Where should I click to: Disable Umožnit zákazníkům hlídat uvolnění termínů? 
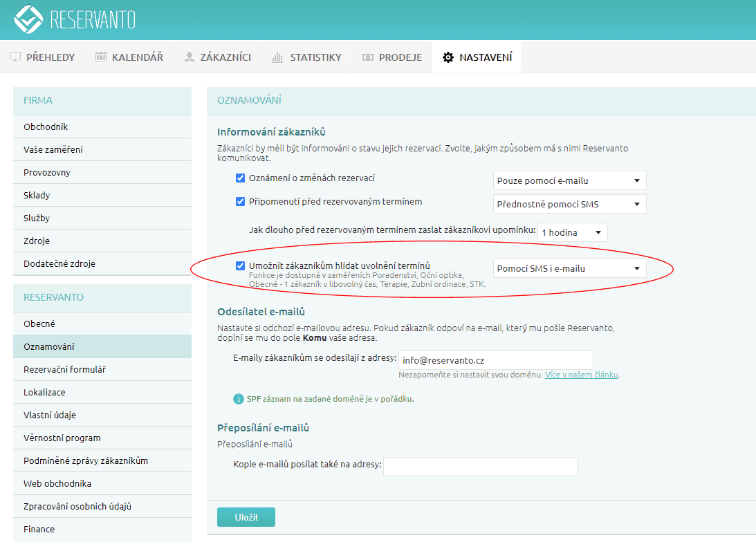(241, 266)
